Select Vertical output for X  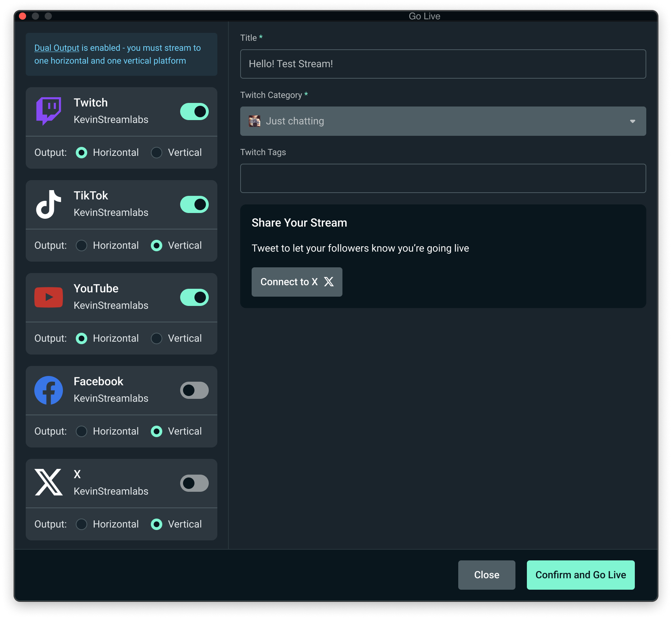[x=157, y=524]
